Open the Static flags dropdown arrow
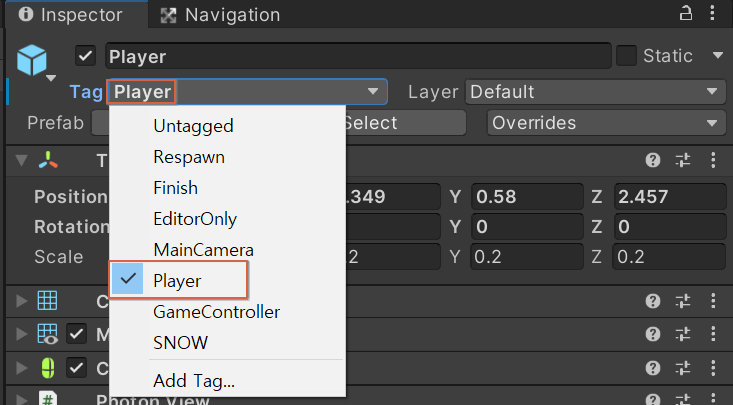This screenshot has width=733, height=405. [x=718, y=56]
